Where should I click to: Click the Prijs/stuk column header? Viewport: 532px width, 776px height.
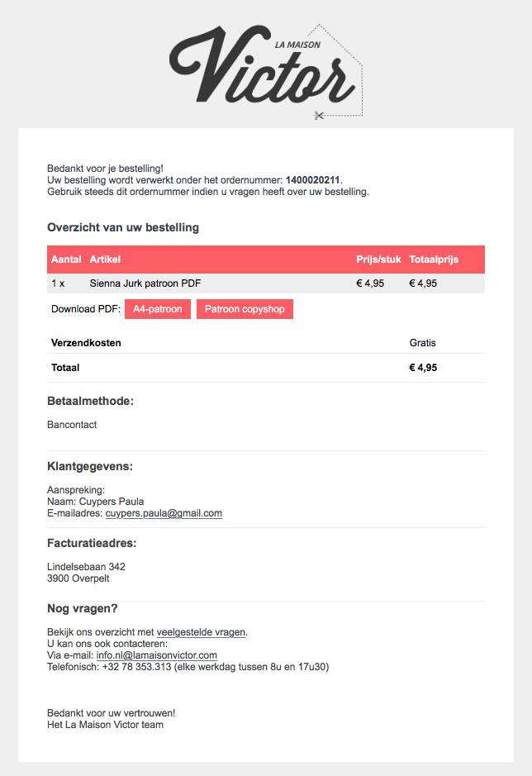point(378,259)
